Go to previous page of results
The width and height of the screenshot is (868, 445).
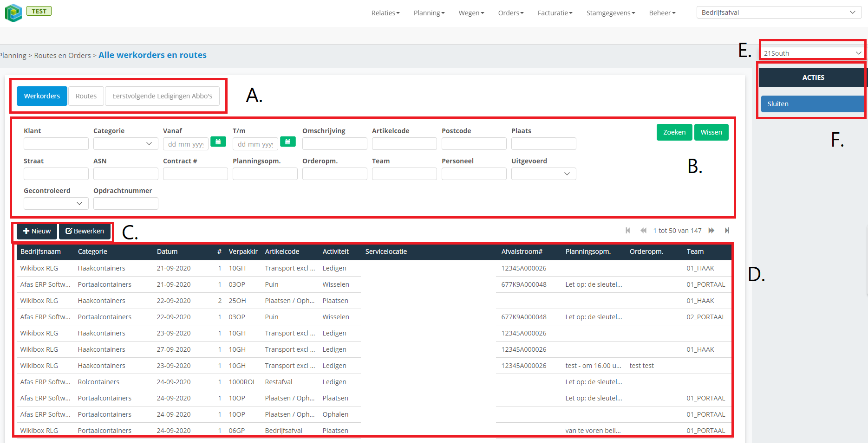[x=643, y=231]
